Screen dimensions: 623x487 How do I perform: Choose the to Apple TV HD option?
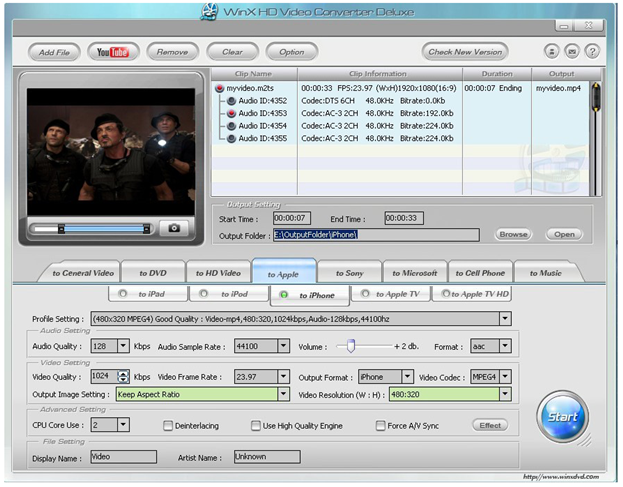[x=446, y=294]
